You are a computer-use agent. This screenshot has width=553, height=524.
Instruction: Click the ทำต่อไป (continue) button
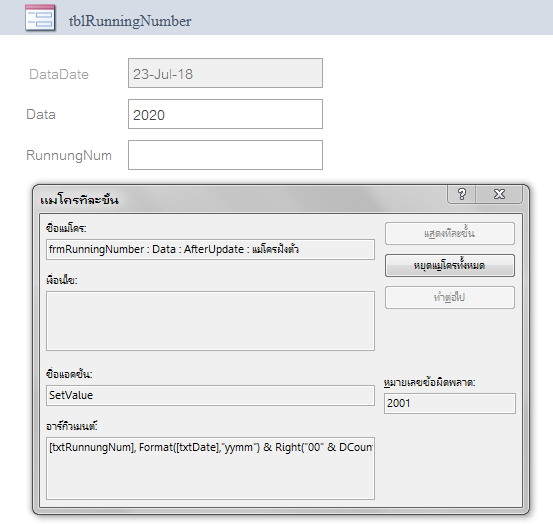click(x=450, y=298)
